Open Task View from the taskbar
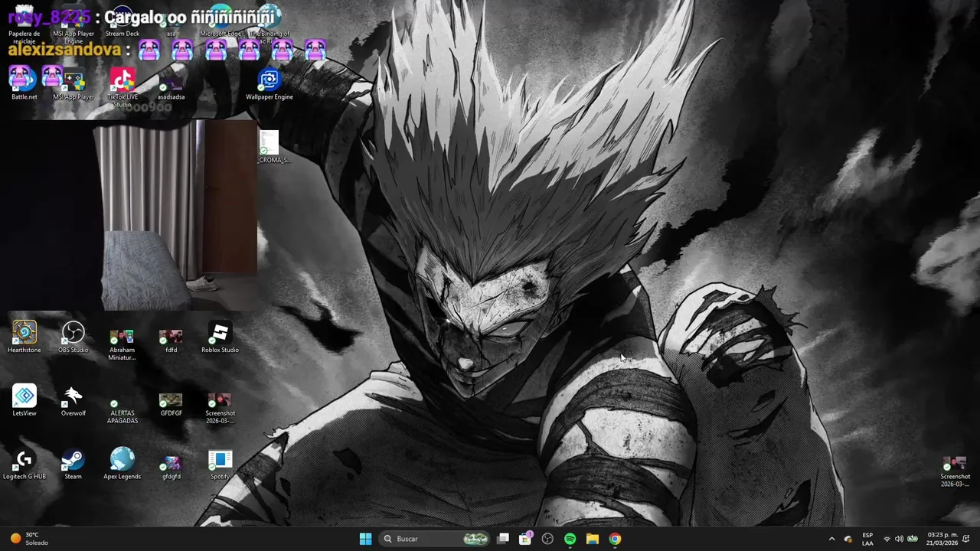This screenshot has width=980, height=551. [x=503, y=539]
